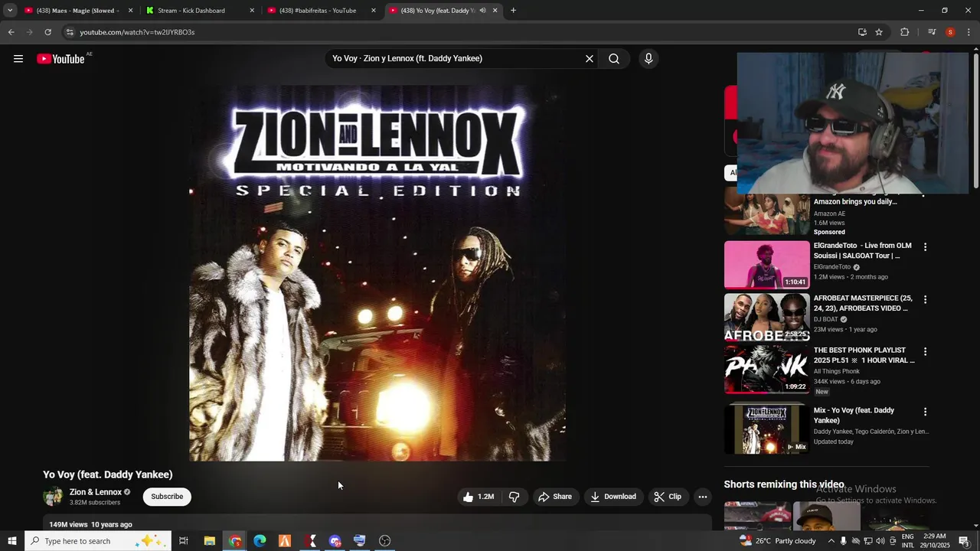Open the tab search dropdown arrow

point(10,11)
